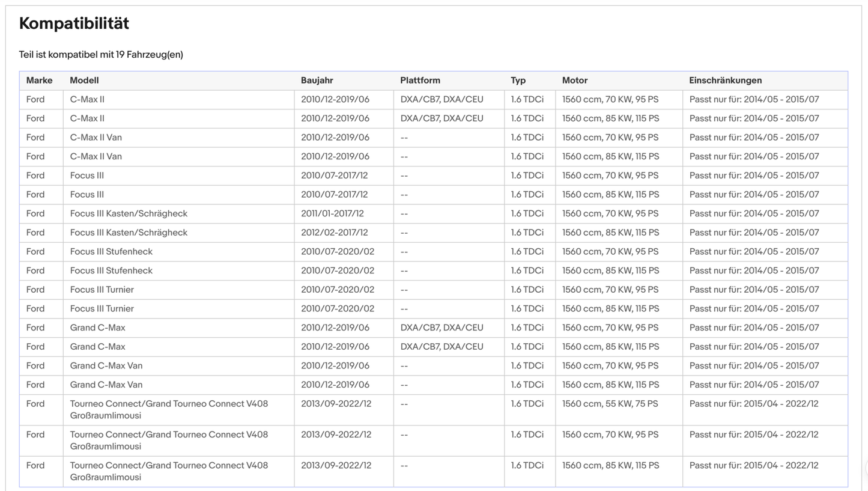Click the Motor column header
Screen dimensions: 868x491
click(x=574, y=81)
